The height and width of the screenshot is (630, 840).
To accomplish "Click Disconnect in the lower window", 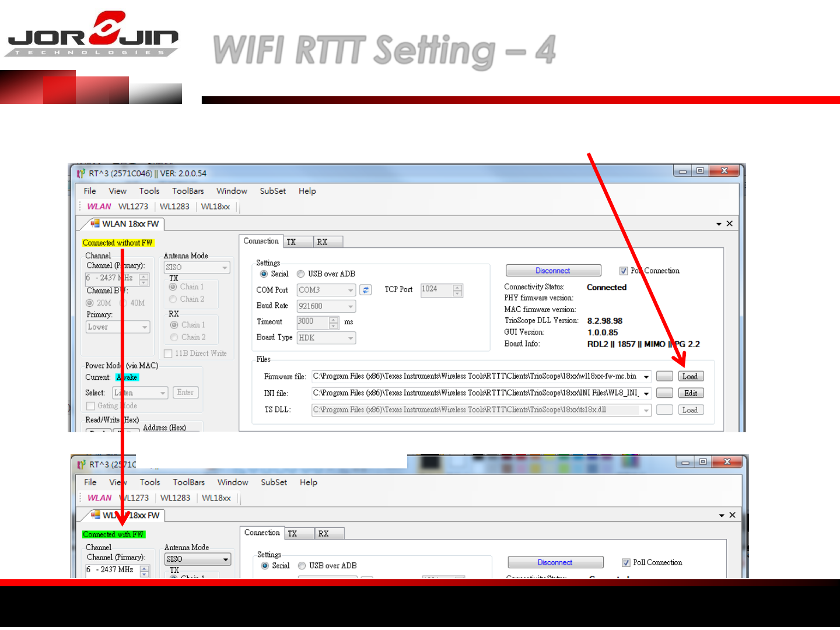I will (x=555, y=562).
